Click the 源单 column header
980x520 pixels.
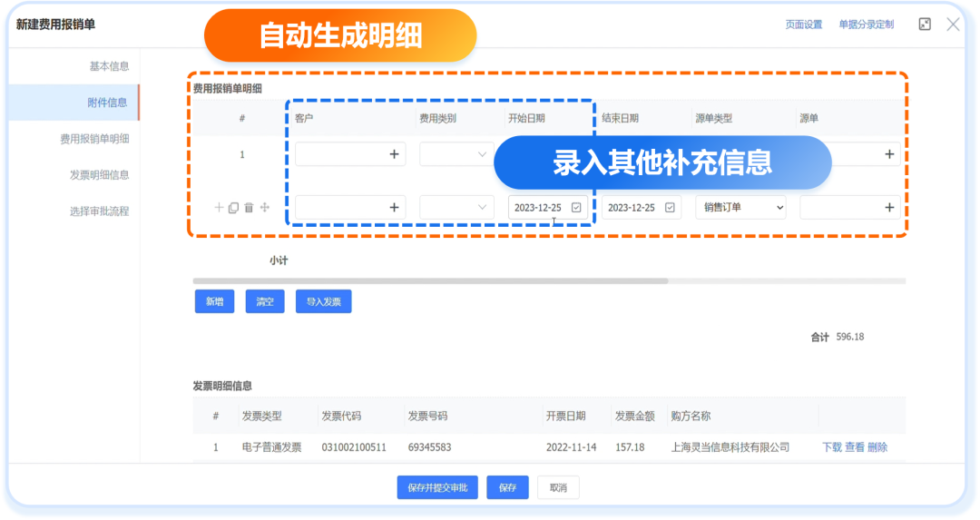[x=808, y=118]
